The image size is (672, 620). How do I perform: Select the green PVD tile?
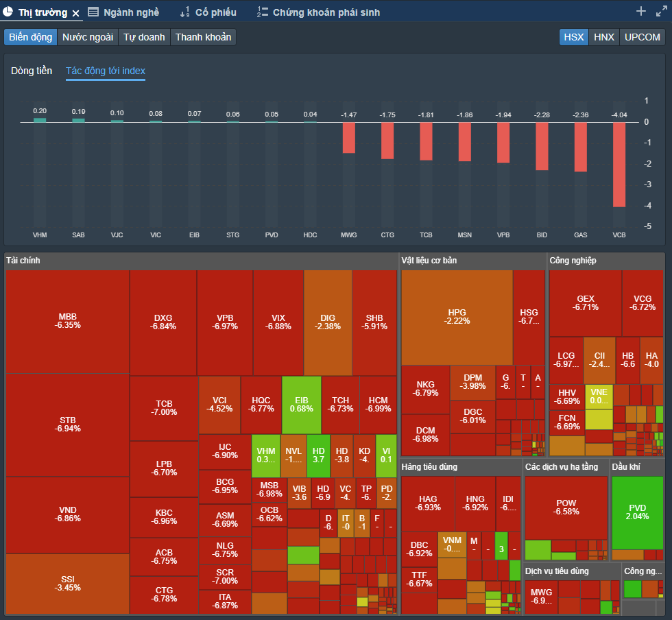point(637,512)
